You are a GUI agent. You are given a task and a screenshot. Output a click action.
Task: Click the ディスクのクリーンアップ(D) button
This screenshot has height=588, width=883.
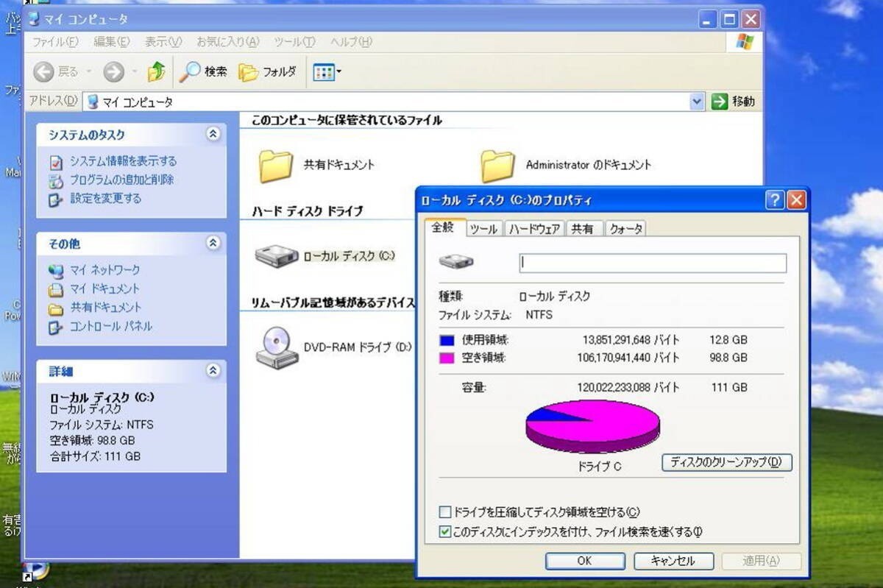[x=727, y=463]
